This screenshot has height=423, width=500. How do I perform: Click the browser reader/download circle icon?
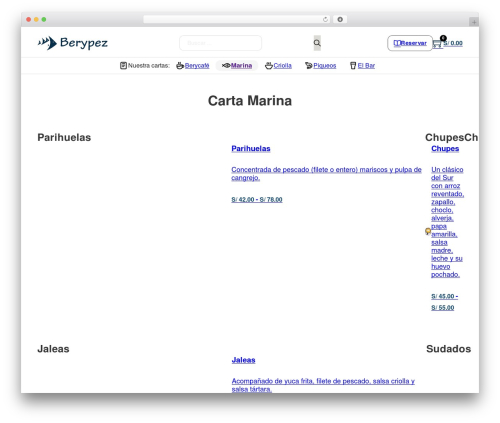[x=340, y=19]
